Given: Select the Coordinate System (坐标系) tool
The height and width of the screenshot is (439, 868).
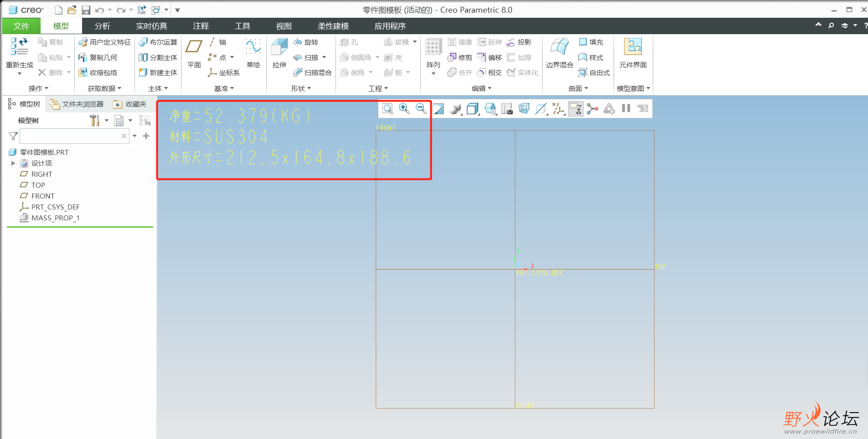Looking at the screenshot, I should [224, 72].
